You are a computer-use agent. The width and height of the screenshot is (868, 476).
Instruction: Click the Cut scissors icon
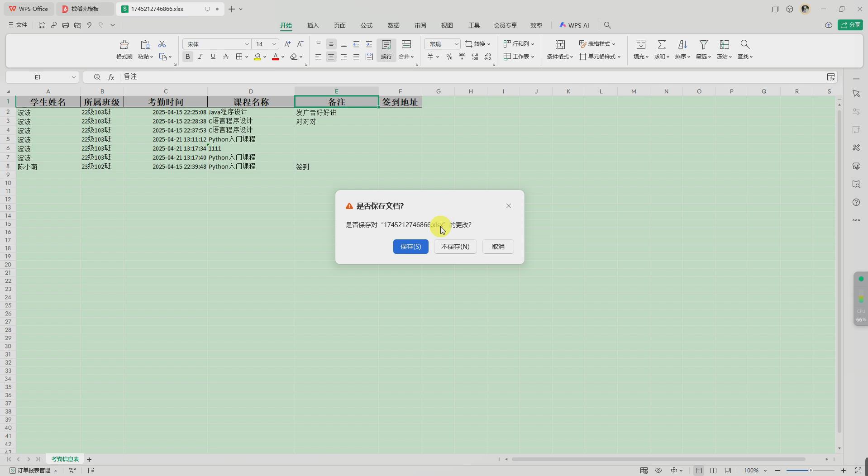point(162,44)
